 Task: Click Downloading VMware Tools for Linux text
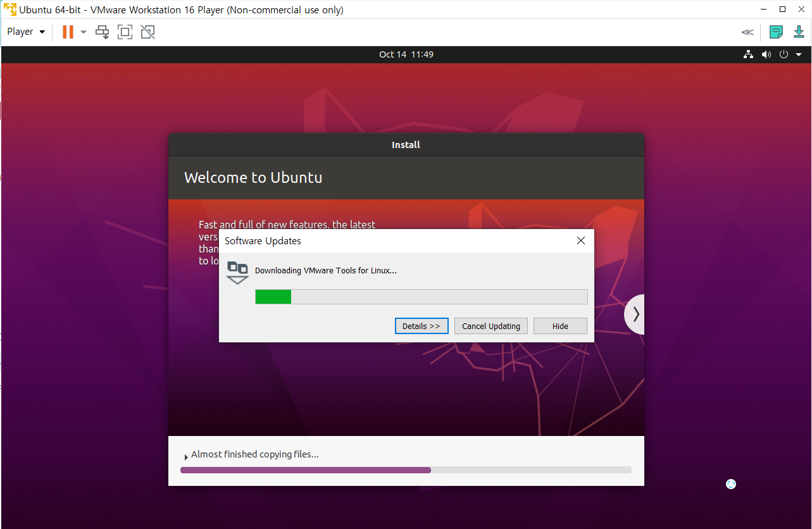326,271
